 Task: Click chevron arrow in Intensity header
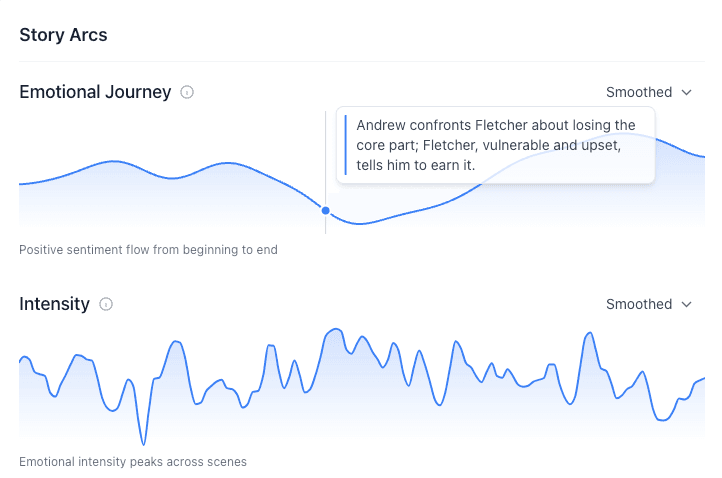(687, 304)
